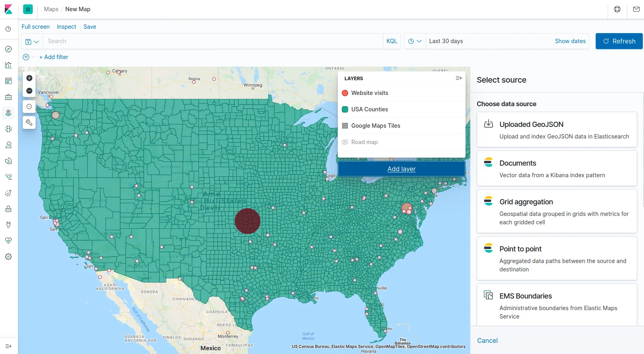Expand the left side navigation

pyautogui.click(x=8, y=346)
